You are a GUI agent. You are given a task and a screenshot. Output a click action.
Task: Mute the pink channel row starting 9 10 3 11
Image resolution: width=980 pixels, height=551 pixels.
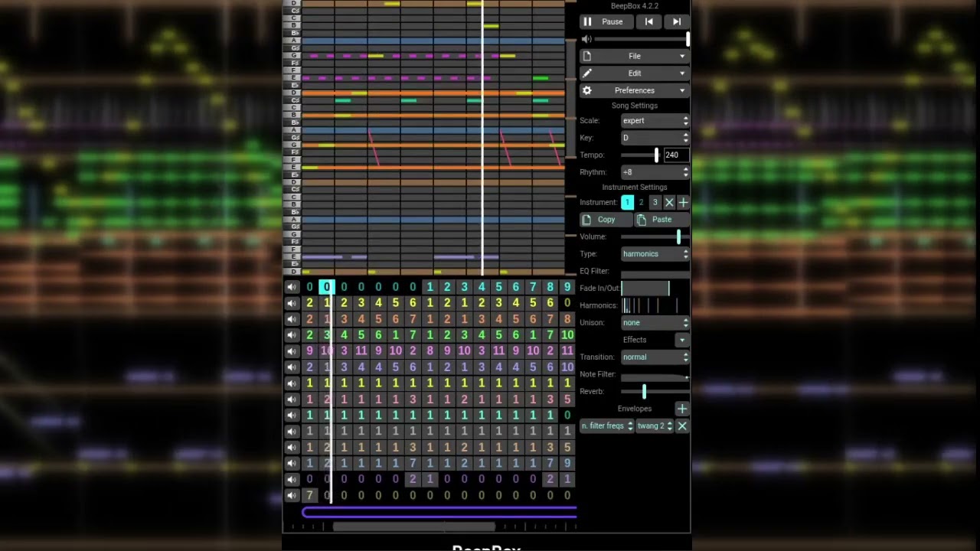292,351
